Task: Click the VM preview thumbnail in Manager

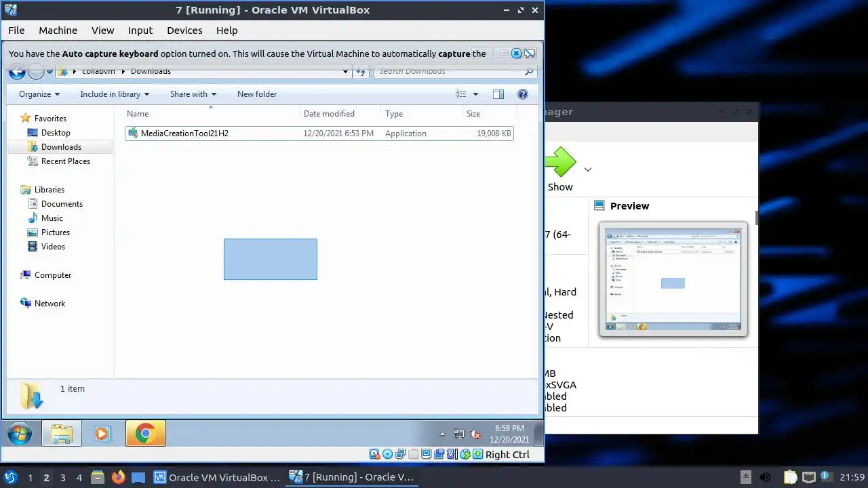Action: (673, 279)
